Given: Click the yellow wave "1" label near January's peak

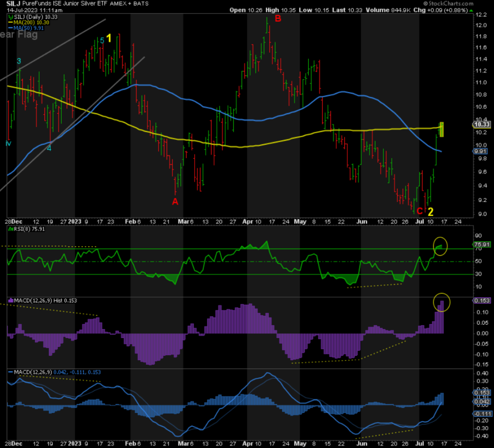Looking at the screenshot, I should click(x=109, y=39).
